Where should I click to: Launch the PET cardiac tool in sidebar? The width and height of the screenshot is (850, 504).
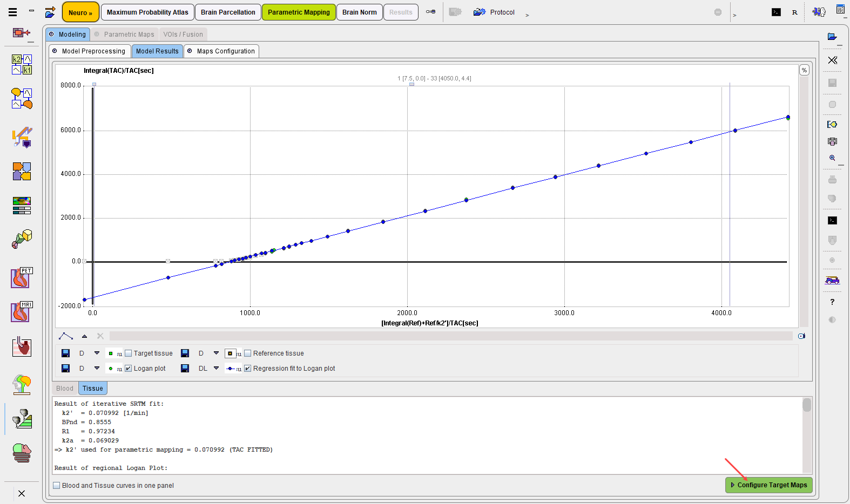(22, 277)
